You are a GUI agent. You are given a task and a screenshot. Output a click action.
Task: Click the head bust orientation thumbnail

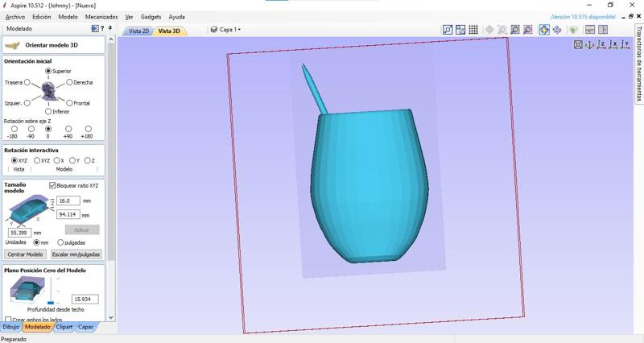pyautogui.click(x=49, y=91)
